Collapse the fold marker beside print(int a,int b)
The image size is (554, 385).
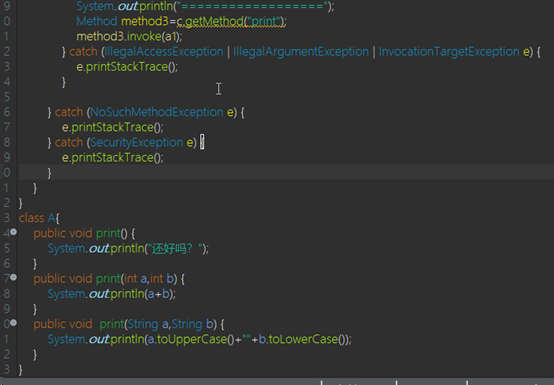pyautogui.click(x=13, y=277)
